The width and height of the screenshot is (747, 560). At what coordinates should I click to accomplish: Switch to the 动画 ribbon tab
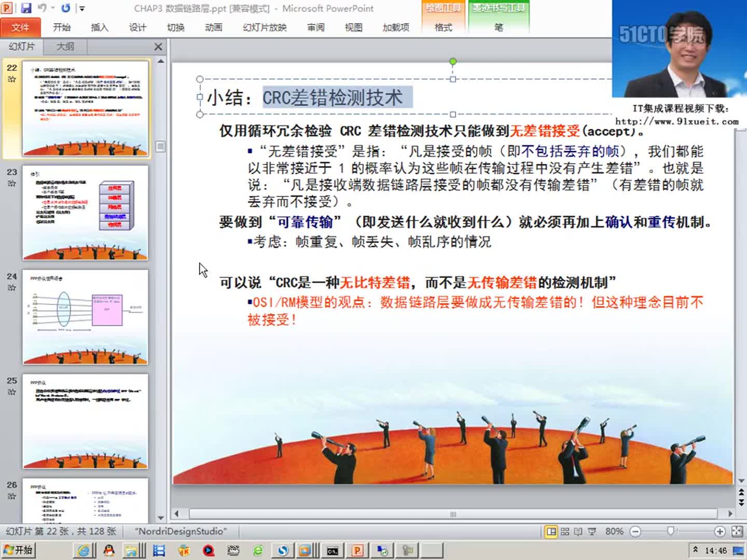pyautogui.click(x=213, y=27)
